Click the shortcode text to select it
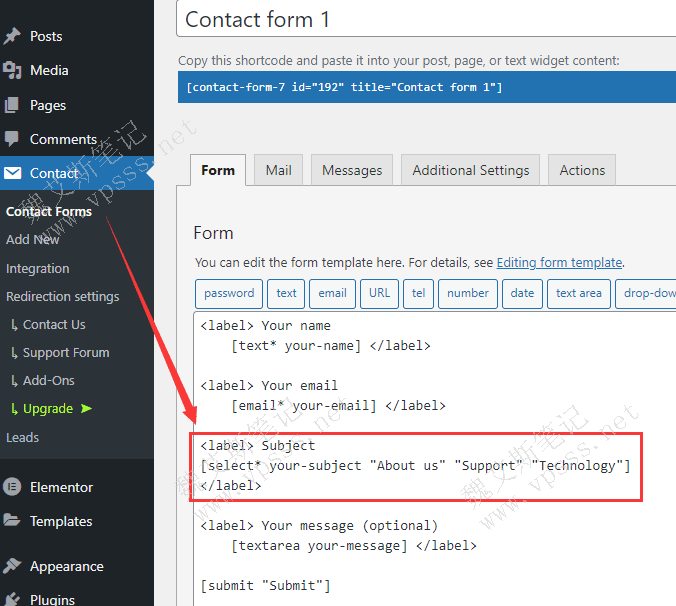676x606 pixels. pos(344,87)
